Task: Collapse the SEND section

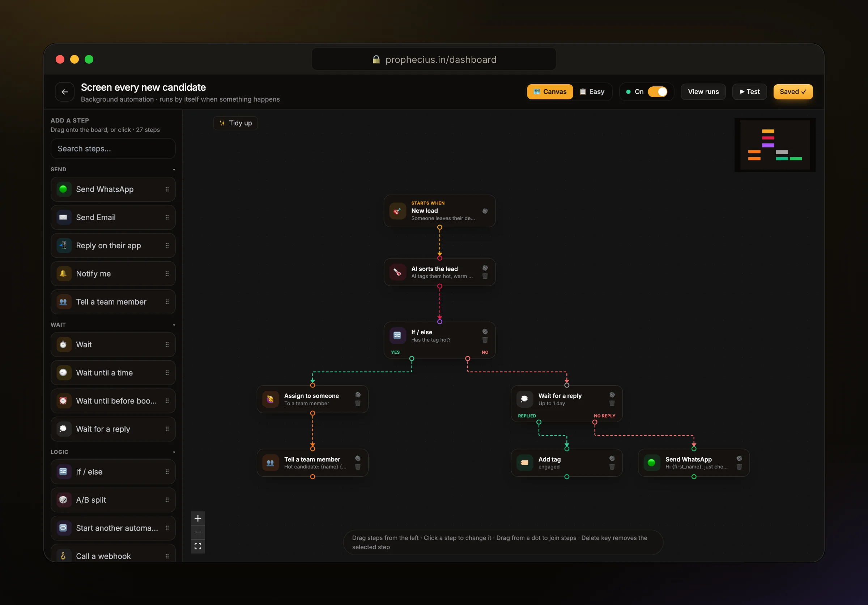Action: click(174, 170)
